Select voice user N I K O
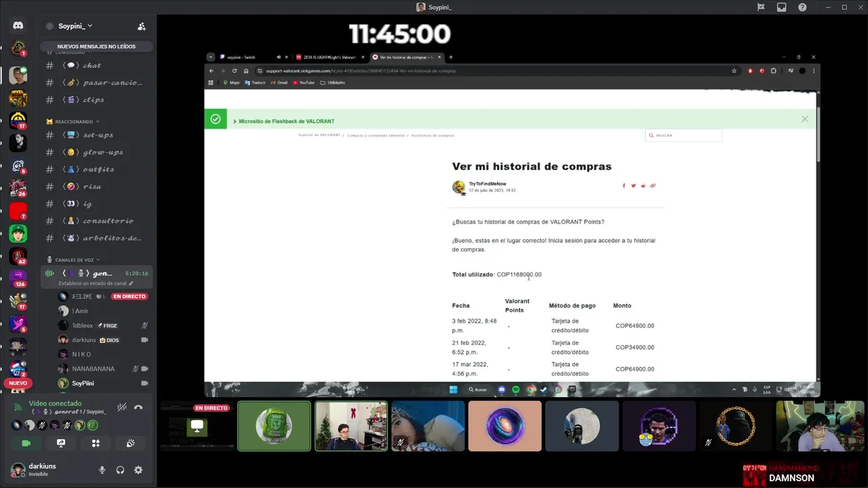Screen dimensions: 868x488 pos(103,354)
